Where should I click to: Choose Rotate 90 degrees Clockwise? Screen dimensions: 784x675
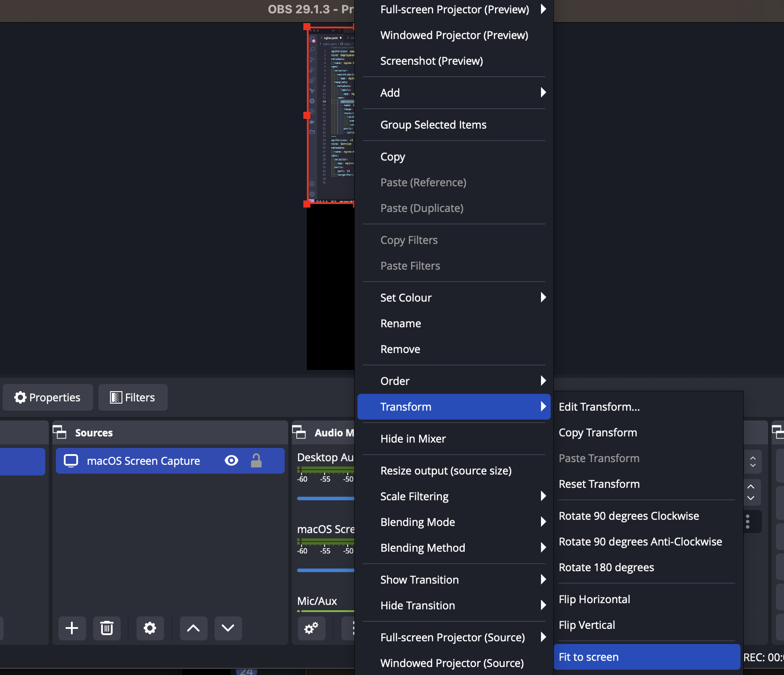(x=647, y=516)
